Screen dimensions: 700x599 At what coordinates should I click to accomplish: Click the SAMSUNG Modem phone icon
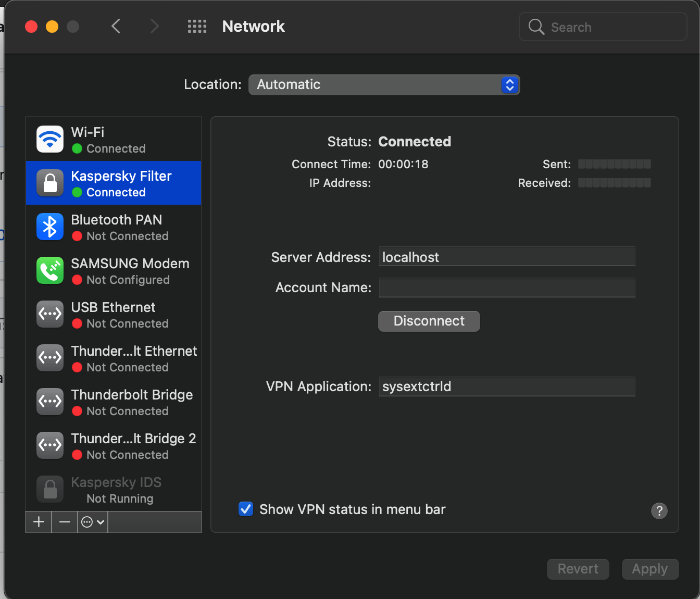(49, 270)
